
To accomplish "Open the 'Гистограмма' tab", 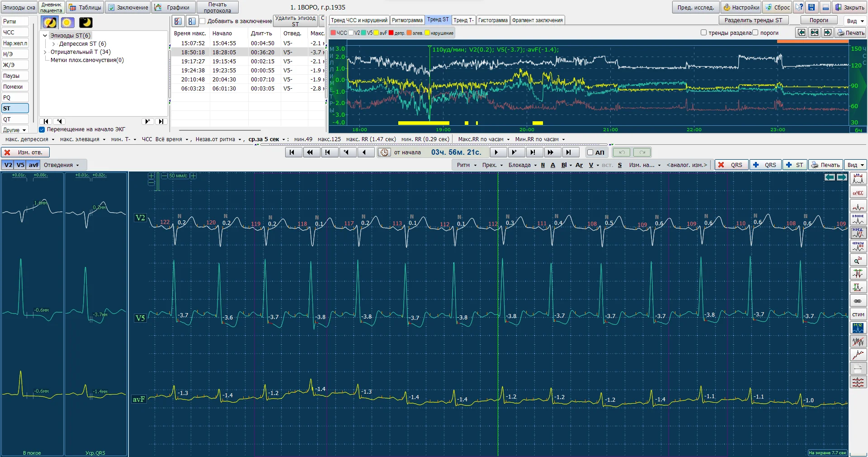I will tap(493, 20).
